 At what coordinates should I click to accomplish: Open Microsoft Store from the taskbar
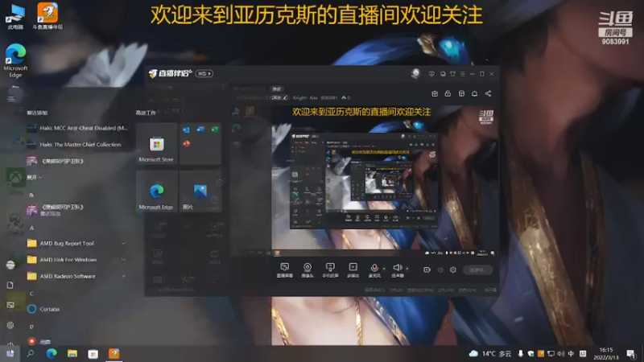(93, 353)
